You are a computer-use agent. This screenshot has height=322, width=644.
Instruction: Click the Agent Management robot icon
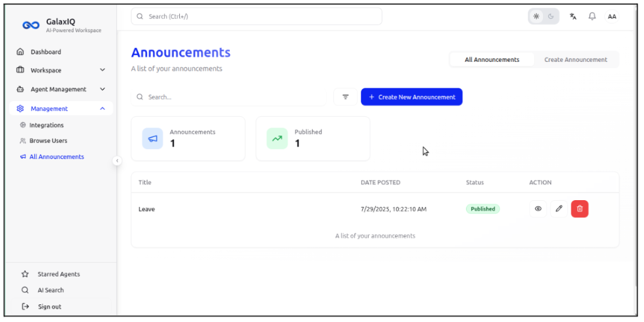tap(20, 89)
